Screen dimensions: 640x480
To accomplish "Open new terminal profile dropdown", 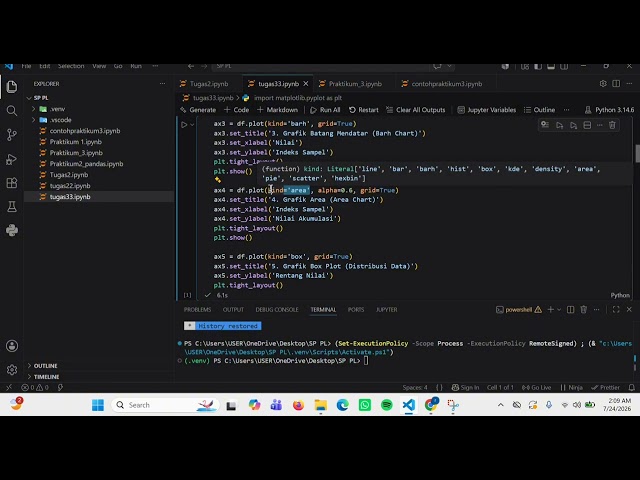I will [559, 309].
